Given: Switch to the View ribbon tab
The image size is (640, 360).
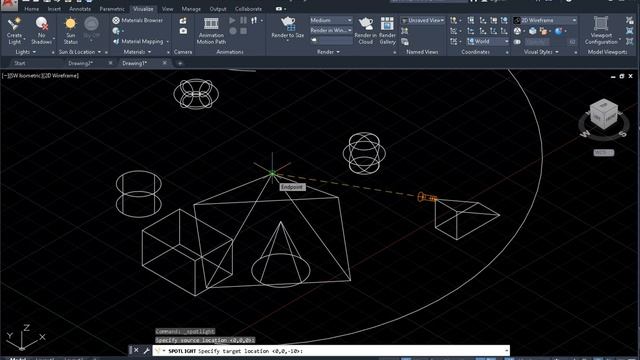Looking at the screenshot, I should (x=167, y=9).
